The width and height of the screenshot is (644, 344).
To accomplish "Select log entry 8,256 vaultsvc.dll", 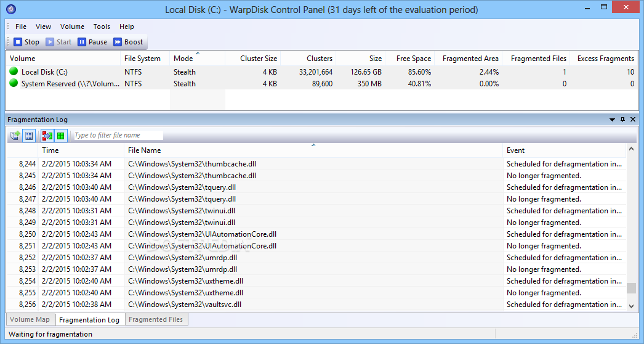I will click(x=316, y=305).
